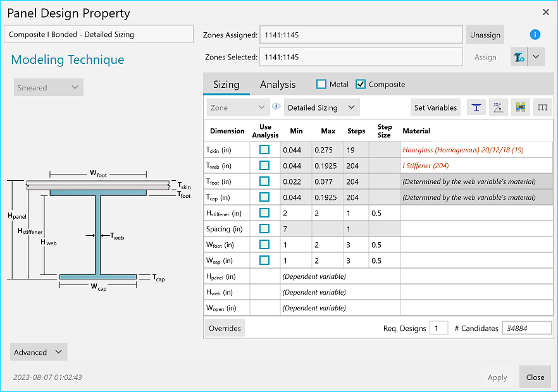Click the yellow-blue laminate transfer toolbar icon
The width and height of the screenshot is (558, 392).
520,107
